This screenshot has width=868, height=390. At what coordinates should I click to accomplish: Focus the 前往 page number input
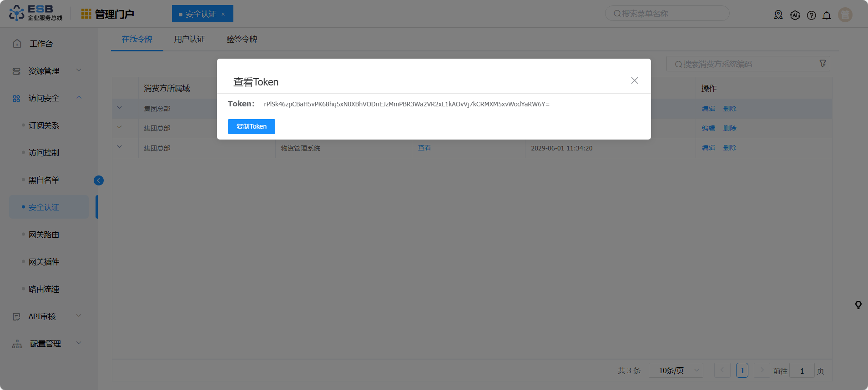pyautogui.click(x=802, y=371)
